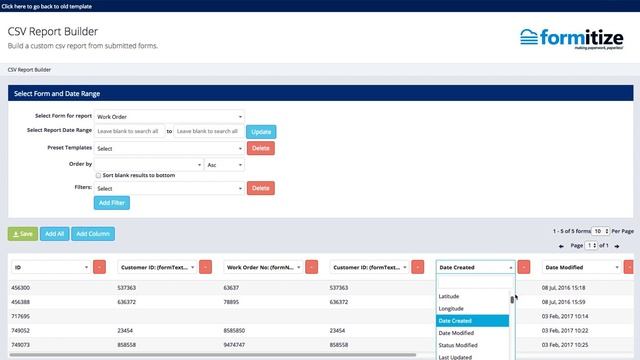Click go back to old template link
Screen dimensions: 640x360
coord(47,7)
